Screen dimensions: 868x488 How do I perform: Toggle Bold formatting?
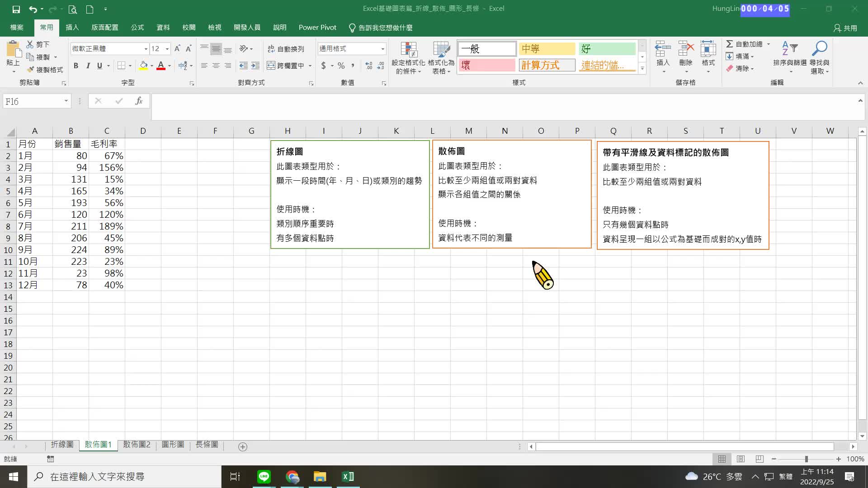(76, 66)
